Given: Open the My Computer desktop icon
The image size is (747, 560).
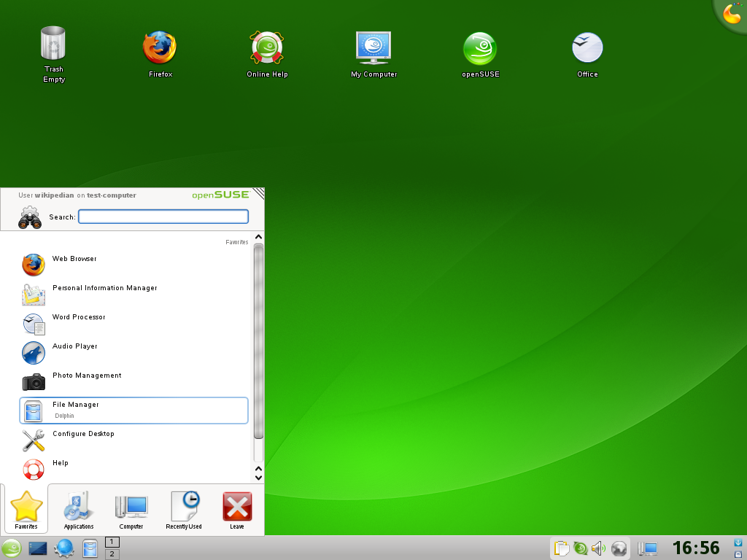Looking at the screenshot, I should 373,49.
